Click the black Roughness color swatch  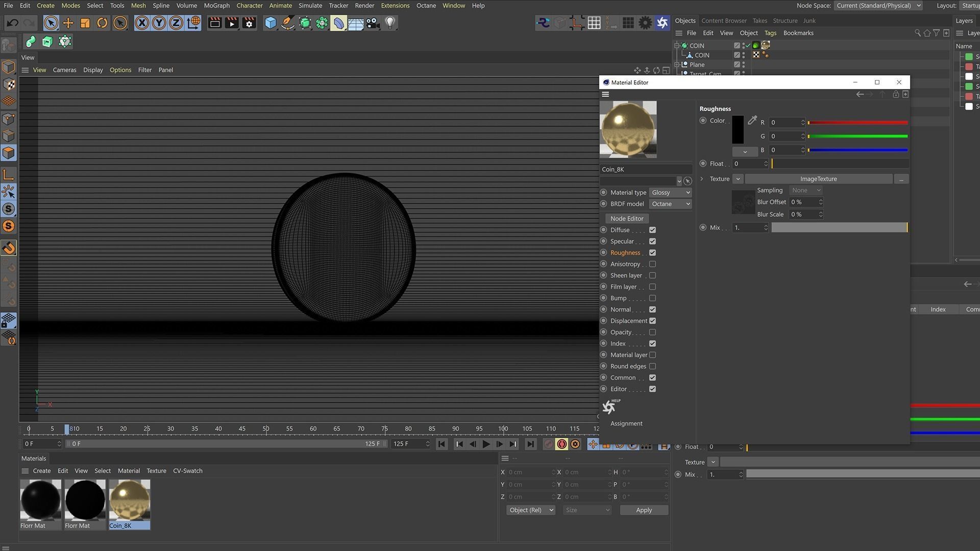tap(738, 130)
